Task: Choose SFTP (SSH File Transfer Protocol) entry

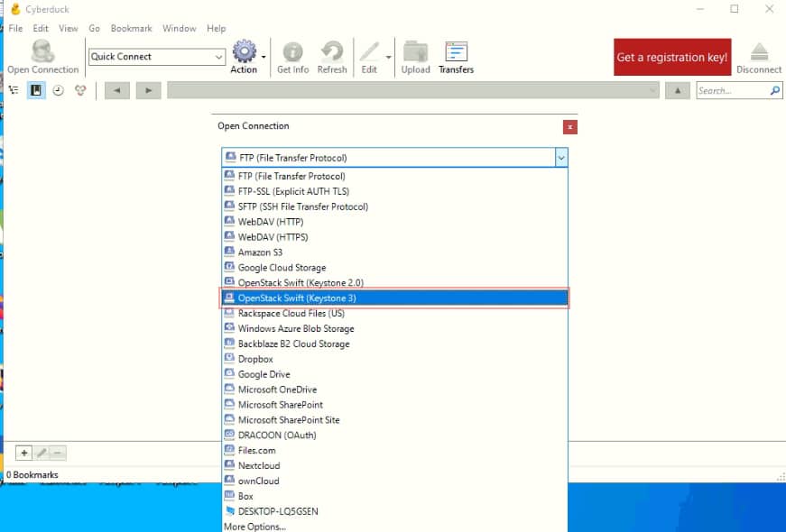Action: pos(302,206)
